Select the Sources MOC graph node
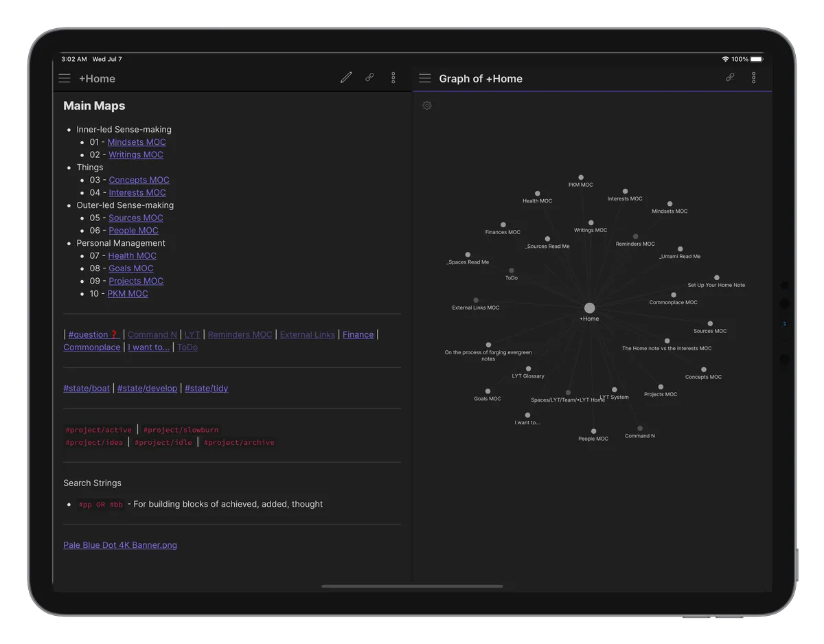The height and width of the screenshot is (644, 824). point(710,323)
